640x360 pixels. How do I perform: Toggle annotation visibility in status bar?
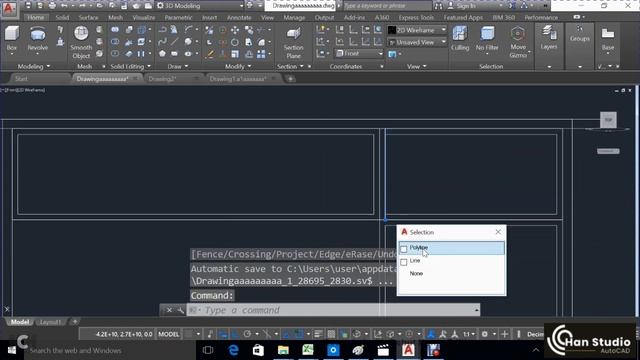pos(431,334)
